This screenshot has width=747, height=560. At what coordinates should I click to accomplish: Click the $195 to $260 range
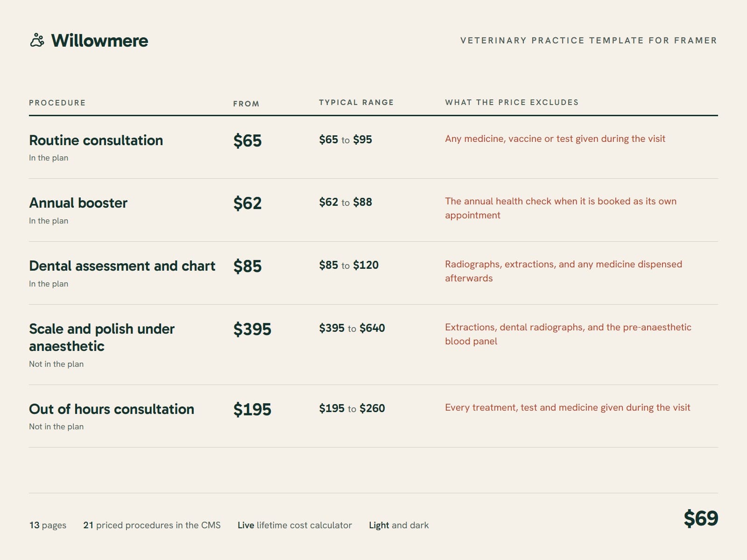352,408
